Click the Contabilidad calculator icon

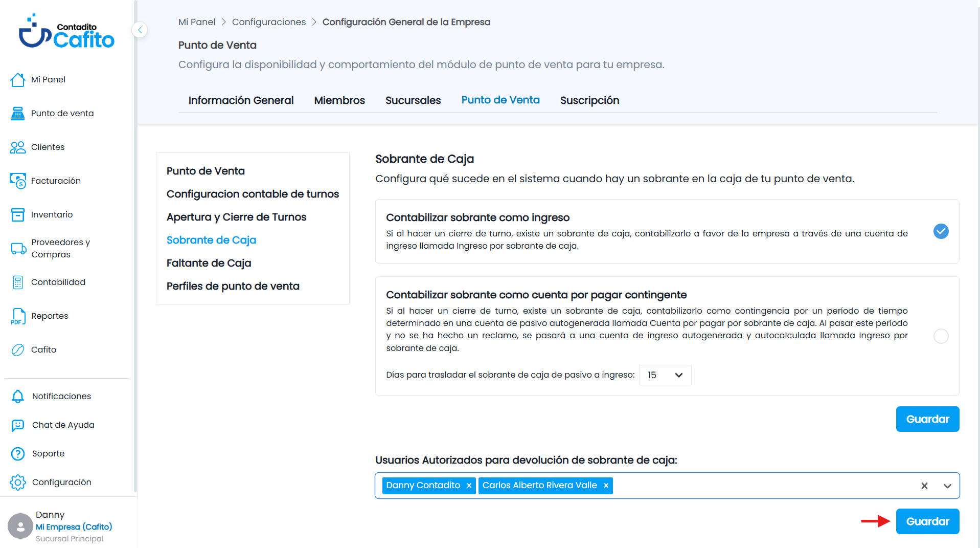click(x=18, y=282)
